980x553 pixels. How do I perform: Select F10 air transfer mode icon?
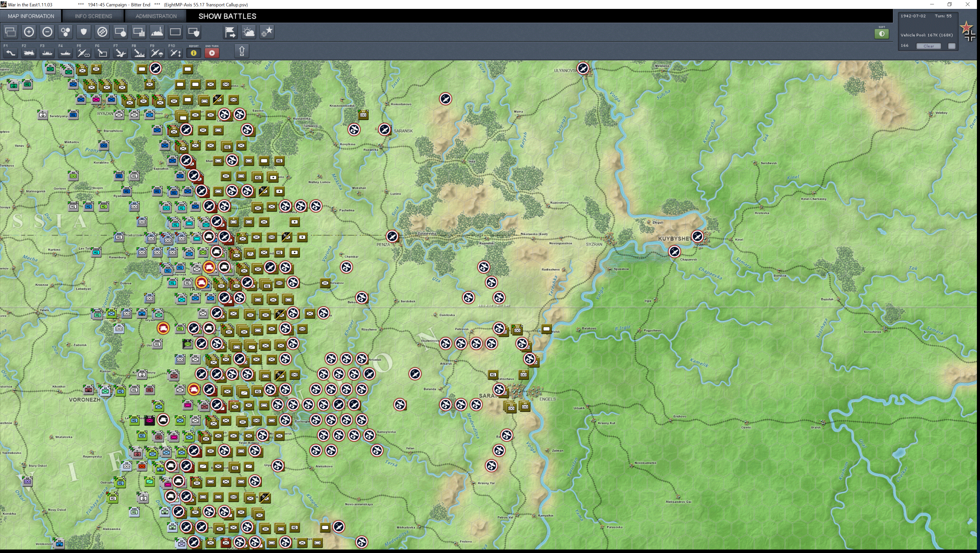click(x=175, y=53)
